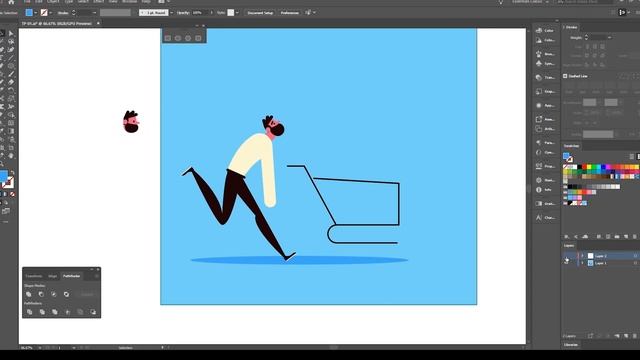Open graphic Style dropdown arrow
Screen dimensions: 640x360
237,13
